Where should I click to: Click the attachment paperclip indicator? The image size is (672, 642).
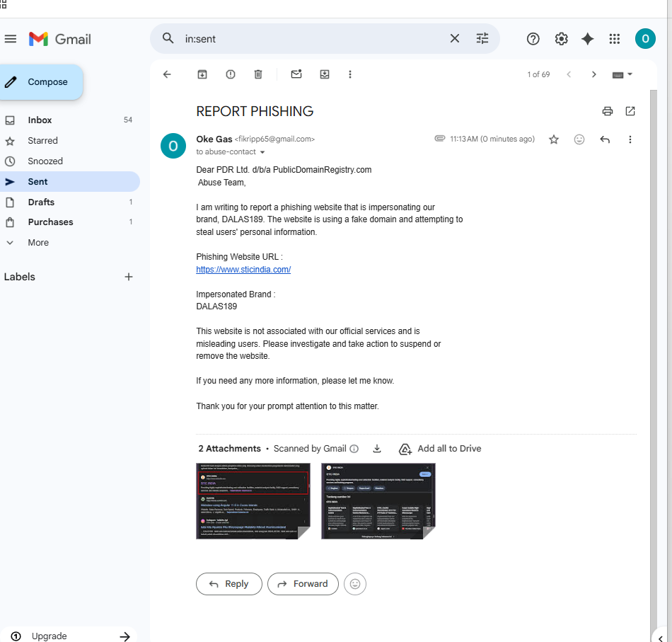coord(440,139)
